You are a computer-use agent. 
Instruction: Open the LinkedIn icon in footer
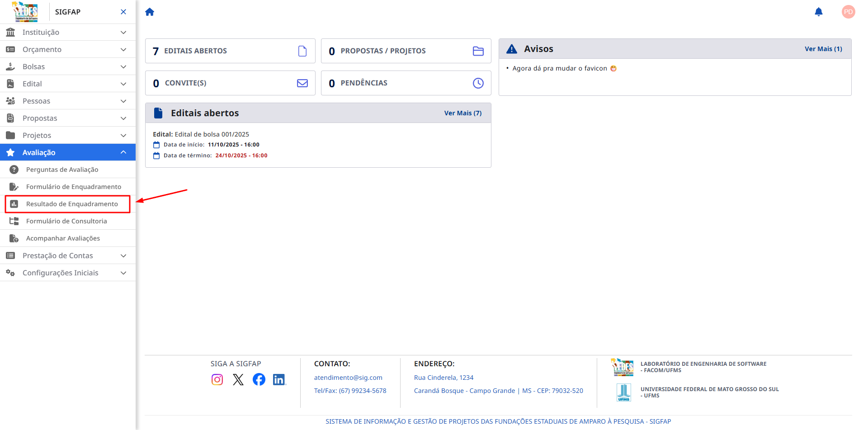coord(279,379)
